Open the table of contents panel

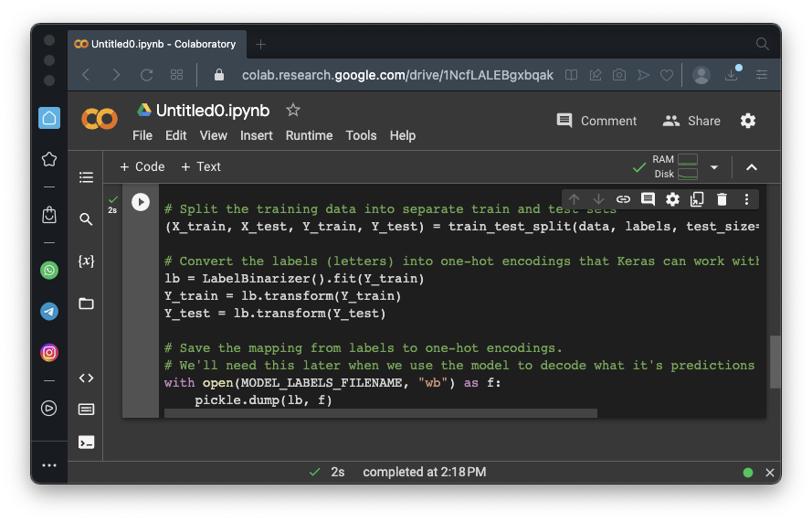pos(86,177)
